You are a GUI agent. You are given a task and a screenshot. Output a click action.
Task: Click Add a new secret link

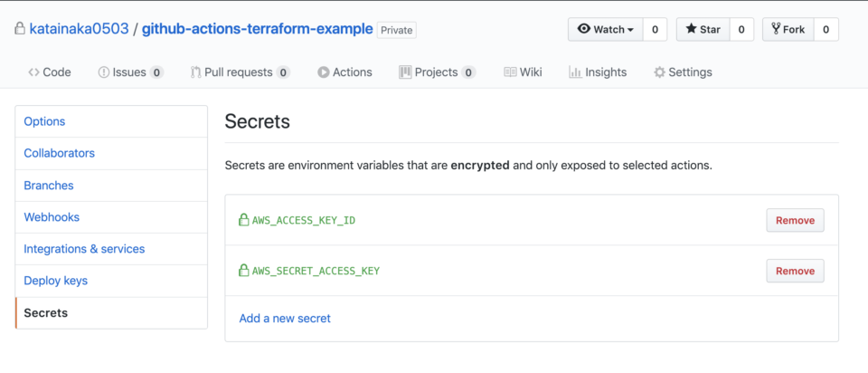pyautogui.click(x=285, y=319)
